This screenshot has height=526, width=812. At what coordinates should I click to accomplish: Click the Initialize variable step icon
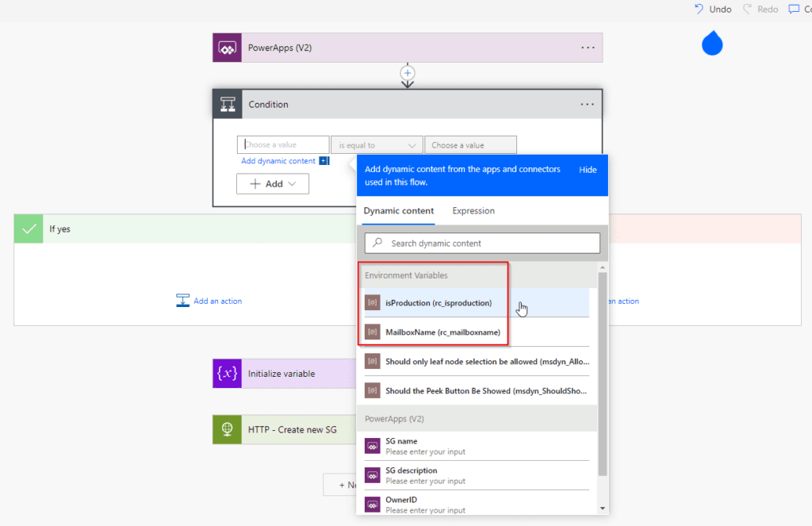227,374
